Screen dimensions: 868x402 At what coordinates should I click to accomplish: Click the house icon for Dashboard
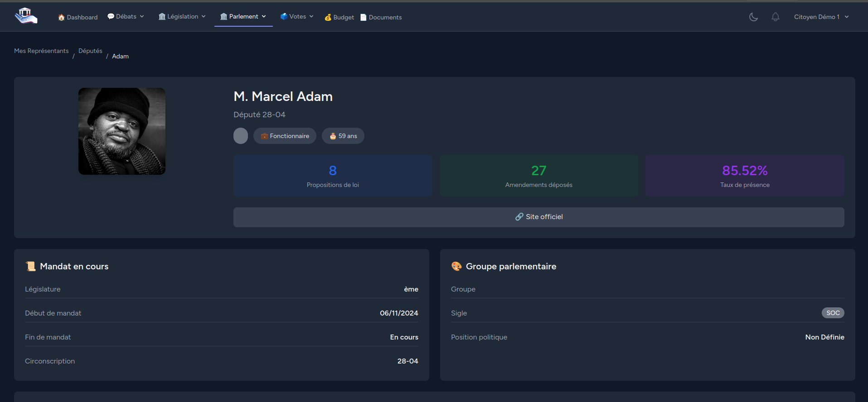click(x=61, y=17)
